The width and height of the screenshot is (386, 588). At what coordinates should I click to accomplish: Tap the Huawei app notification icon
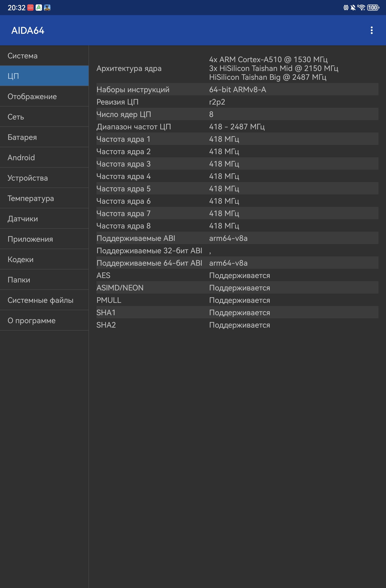coord(30,8)
